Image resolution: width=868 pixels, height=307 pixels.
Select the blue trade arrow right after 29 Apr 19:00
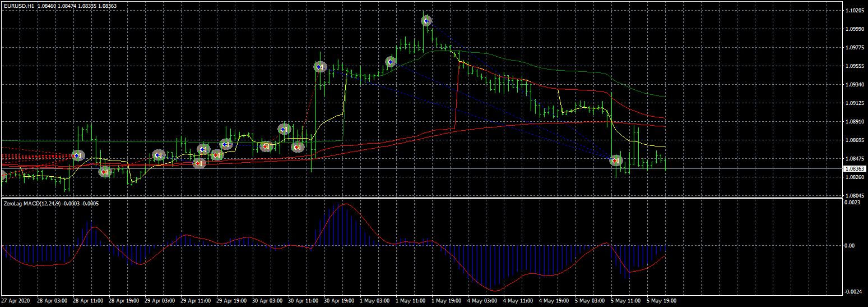[226, 144]
